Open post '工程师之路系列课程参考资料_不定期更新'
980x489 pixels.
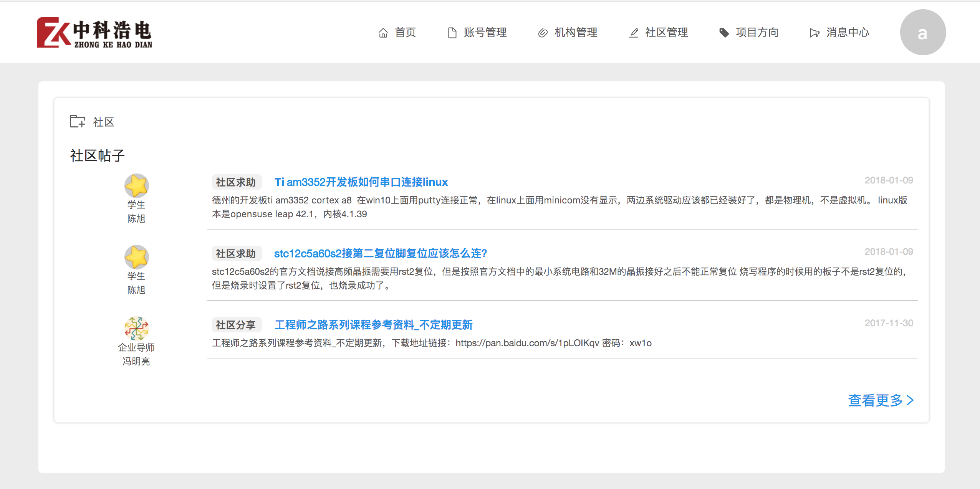tap(373, 325)
